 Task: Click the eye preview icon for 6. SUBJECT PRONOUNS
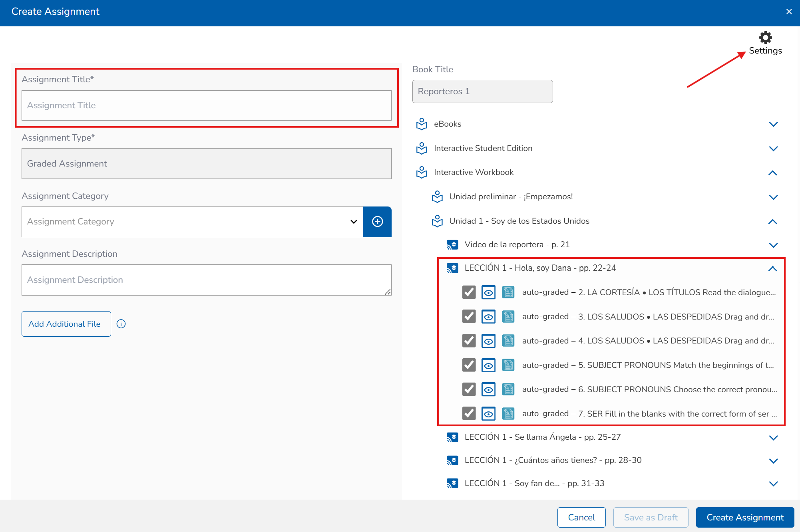click(488, 389)
